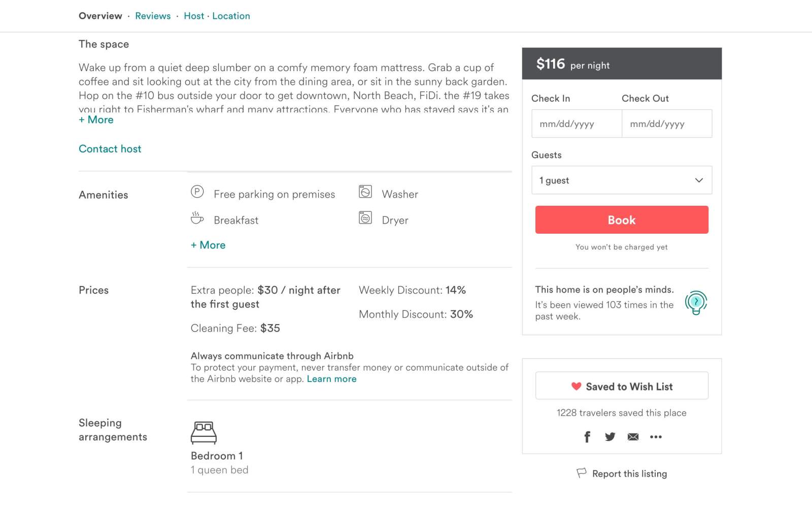Click the Contact host link

click(x=110, y=149)
